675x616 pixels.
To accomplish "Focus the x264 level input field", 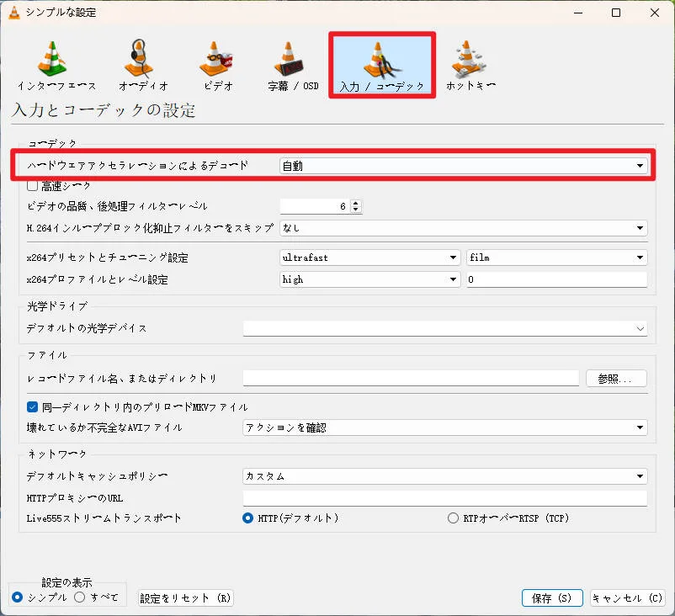I will tap(557, 279).
